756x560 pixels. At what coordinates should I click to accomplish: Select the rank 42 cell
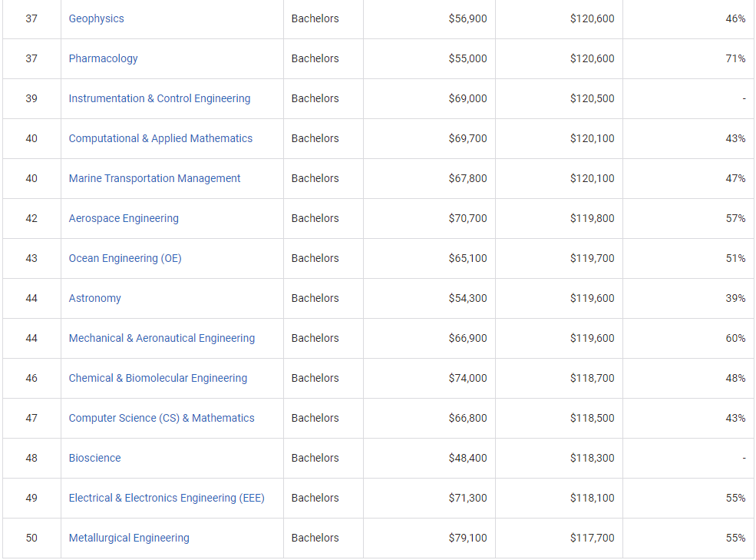[31, 219]
